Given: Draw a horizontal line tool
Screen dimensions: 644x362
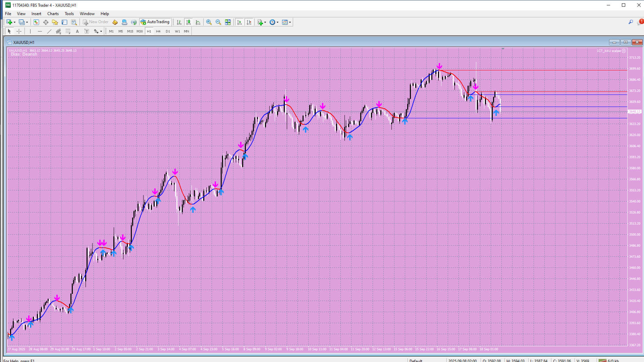Looking at the screenshot, I should [x=40, y=31].
